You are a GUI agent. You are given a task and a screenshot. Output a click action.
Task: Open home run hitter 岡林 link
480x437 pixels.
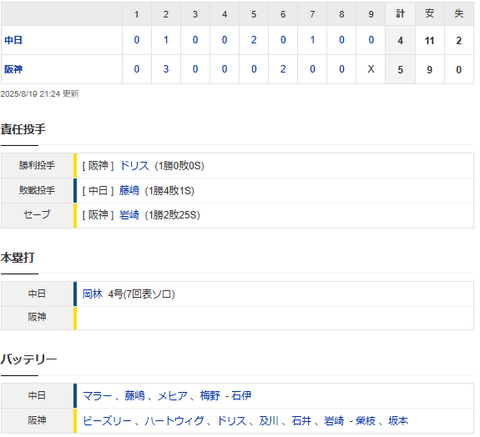click(x=92, y=294)
